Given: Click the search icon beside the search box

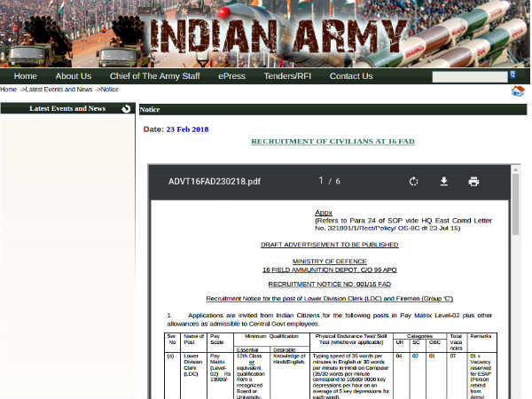Looking at the screenshot, I should click(512, 75).
